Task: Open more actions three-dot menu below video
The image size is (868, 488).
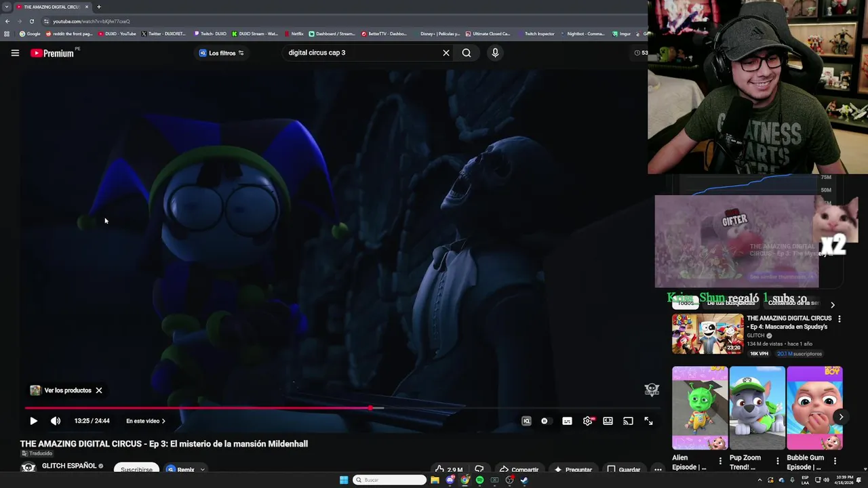Action: pyautogui.click(x=658, y=469)
